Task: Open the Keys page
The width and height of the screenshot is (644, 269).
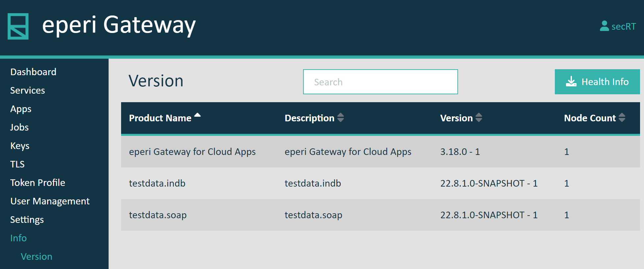Action: [x=20, y=146]
